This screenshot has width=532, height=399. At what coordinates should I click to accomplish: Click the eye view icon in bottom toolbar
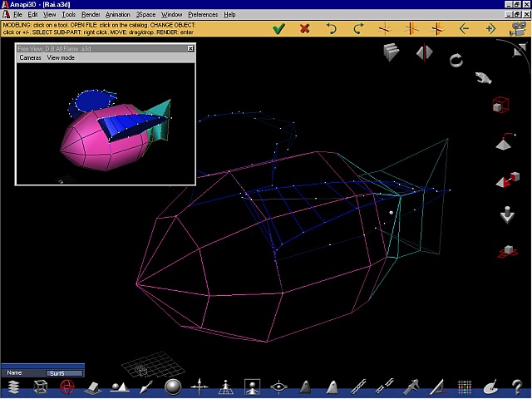point(278,387)
